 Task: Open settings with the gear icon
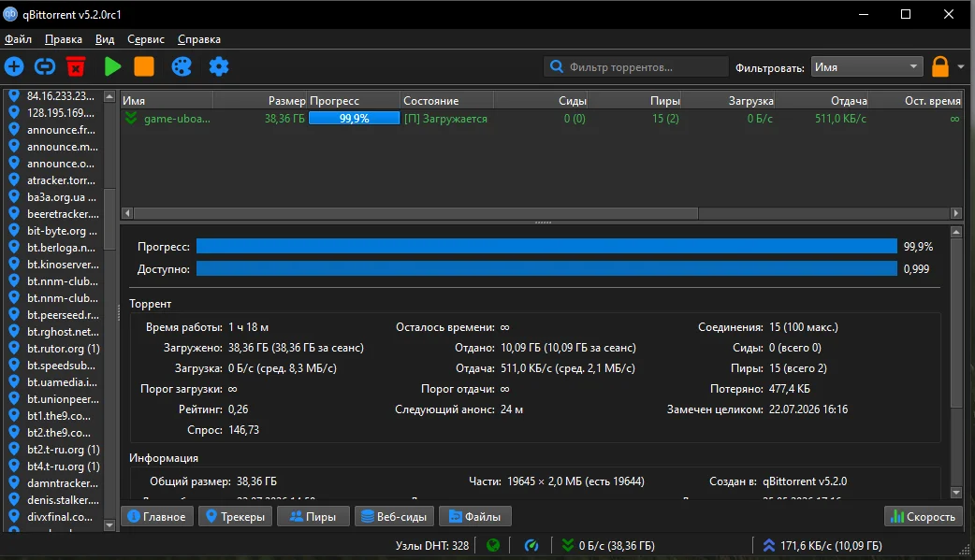coord(219,66)
